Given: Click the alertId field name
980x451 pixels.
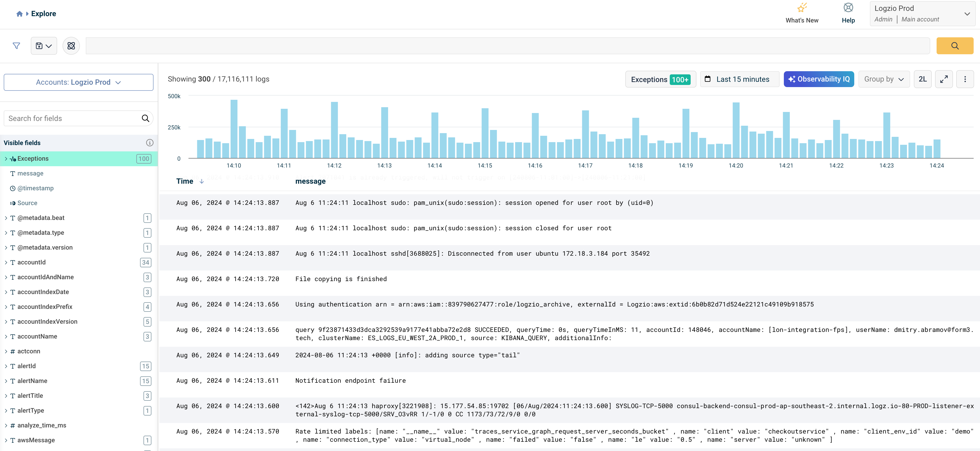Looking at the screenshot, I should coord(27,366).
